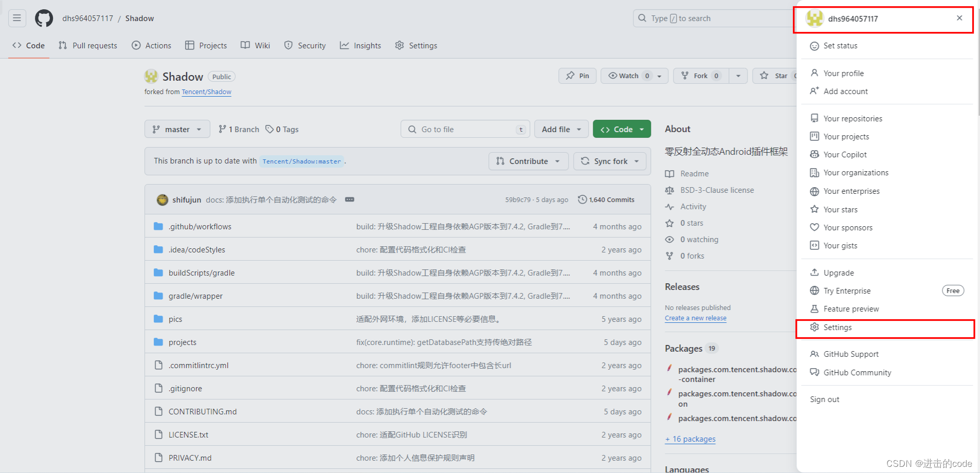
Task: Select the Code tab
Action: pos(29,45)
